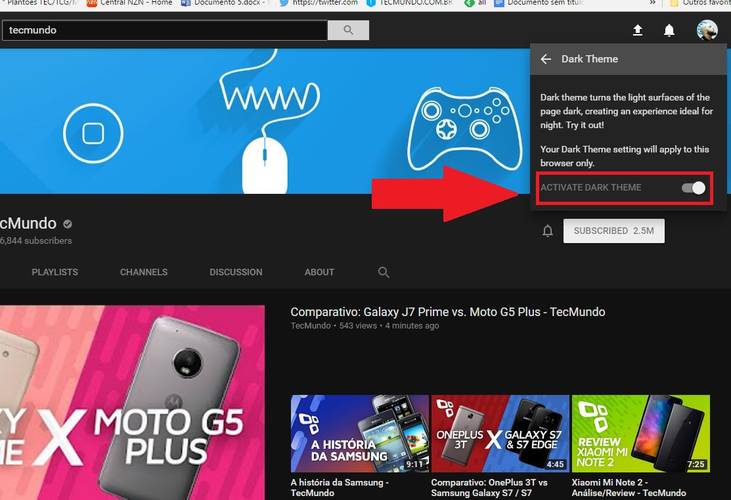Click the channel notification bell beside Subscribed
This screenshot has height=500, width=731.
pyautogui.click(x=548, y=231)
